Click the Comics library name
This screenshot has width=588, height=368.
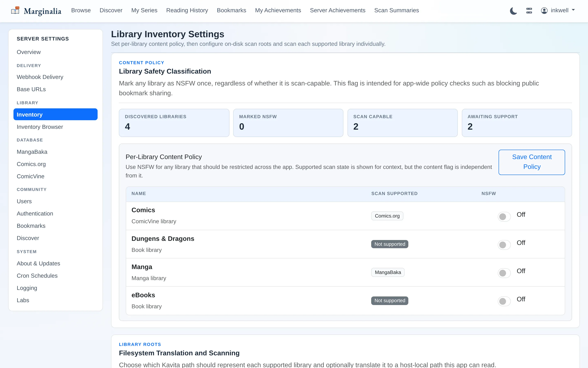click(143, 210)
